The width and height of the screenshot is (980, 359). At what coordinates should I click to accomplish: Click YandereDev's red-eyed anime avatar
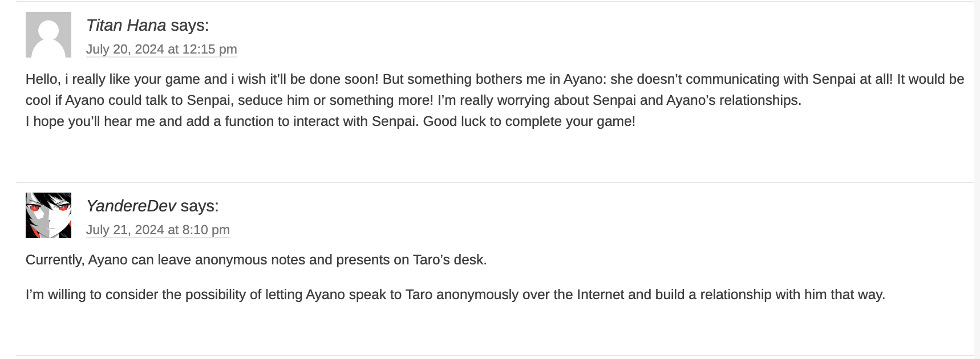(x=48, y=215)
